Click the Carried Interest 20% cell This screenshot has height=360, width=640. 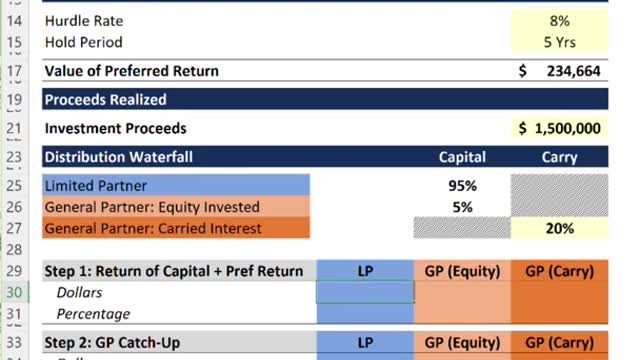pos(559,228)
